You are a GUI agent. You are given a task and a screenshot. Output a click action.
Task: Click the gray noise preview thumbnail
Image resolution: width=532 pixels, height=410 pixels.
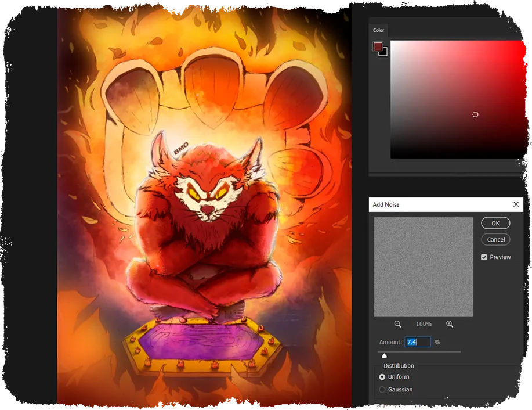(424, 267)
